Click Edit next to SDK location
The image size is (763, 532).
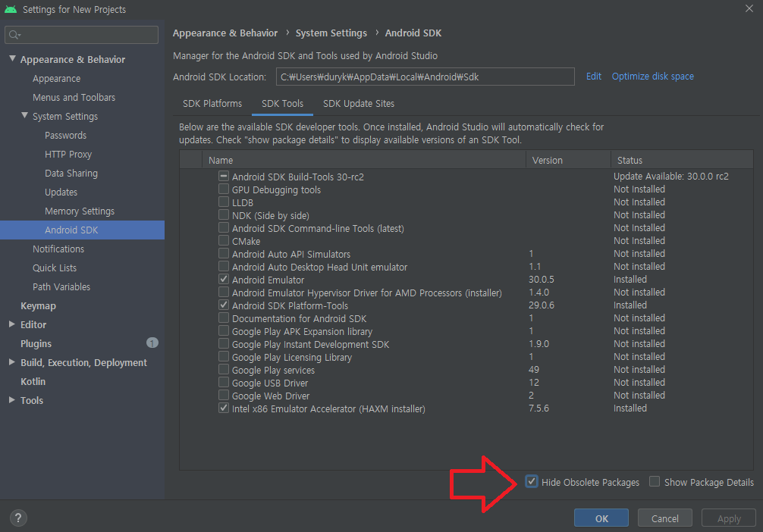pyautogui.click(x=593, y=77)
